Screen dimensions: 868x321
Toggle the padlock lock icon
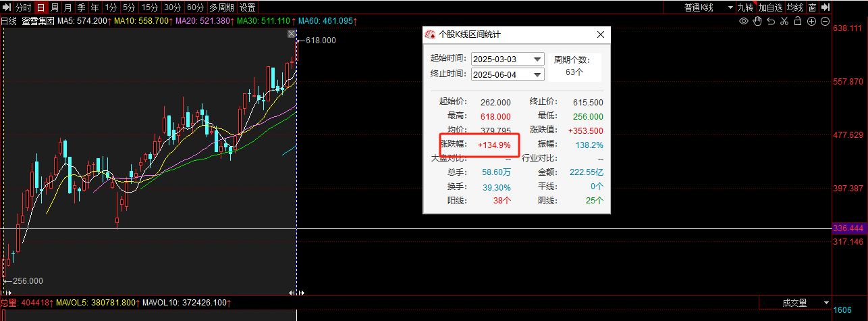[797, 22]
